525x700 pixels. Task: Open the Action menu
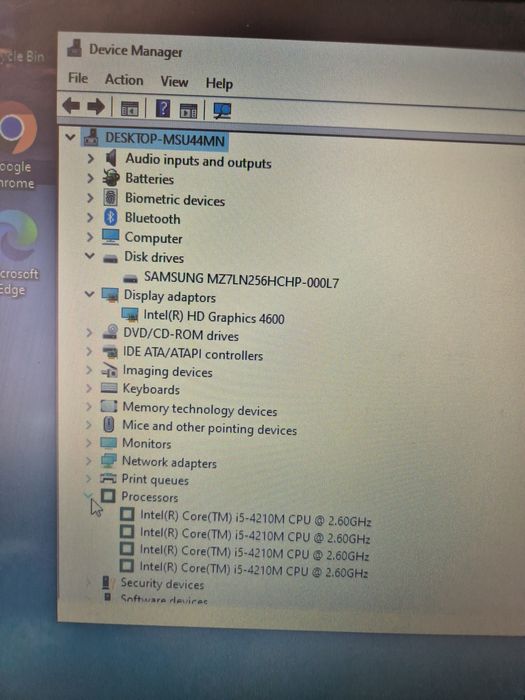tap(124, 80)
